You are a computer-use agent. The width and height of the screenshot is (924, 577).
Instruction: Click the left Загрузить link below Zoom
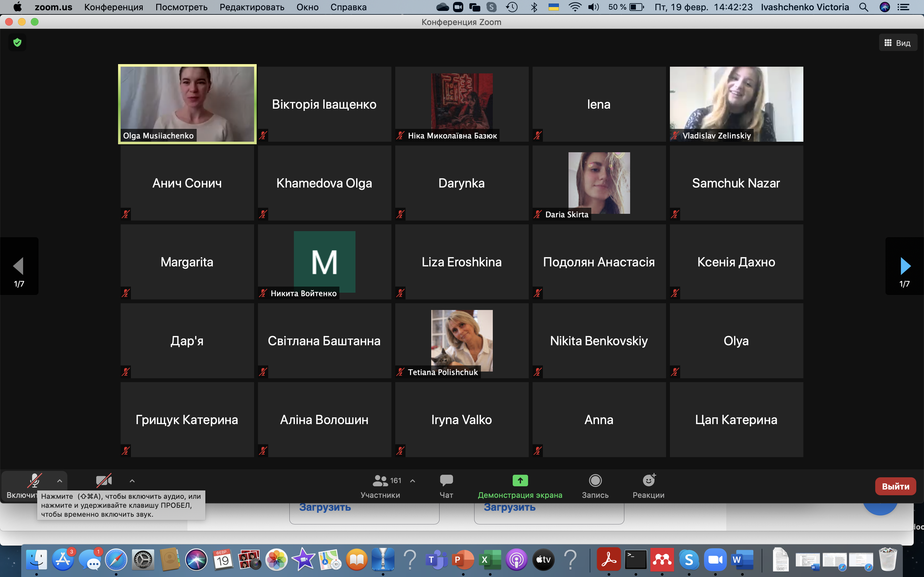coord(325,507)
